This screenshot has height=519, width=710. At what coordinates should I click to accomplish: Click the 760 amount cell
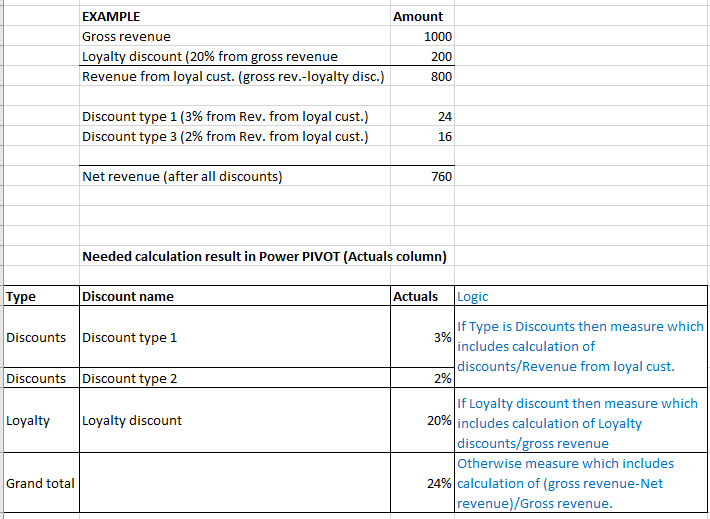point(422,176)
